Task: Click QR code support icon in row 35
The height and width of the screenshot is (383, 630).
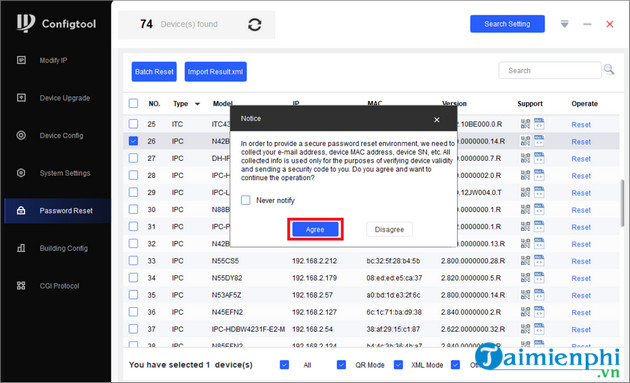Action: [526, 295]
